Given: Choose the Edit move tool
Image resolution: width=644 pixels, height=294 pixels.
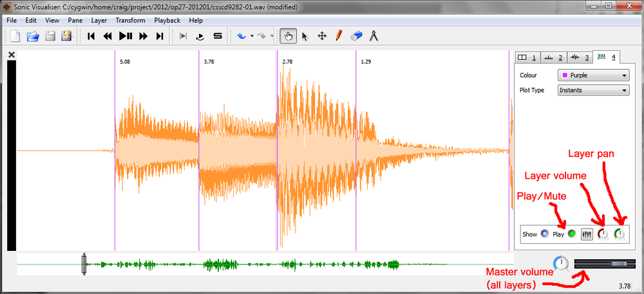Looking at the screenshot, I should pyautogui.click(x=322, y=36).
